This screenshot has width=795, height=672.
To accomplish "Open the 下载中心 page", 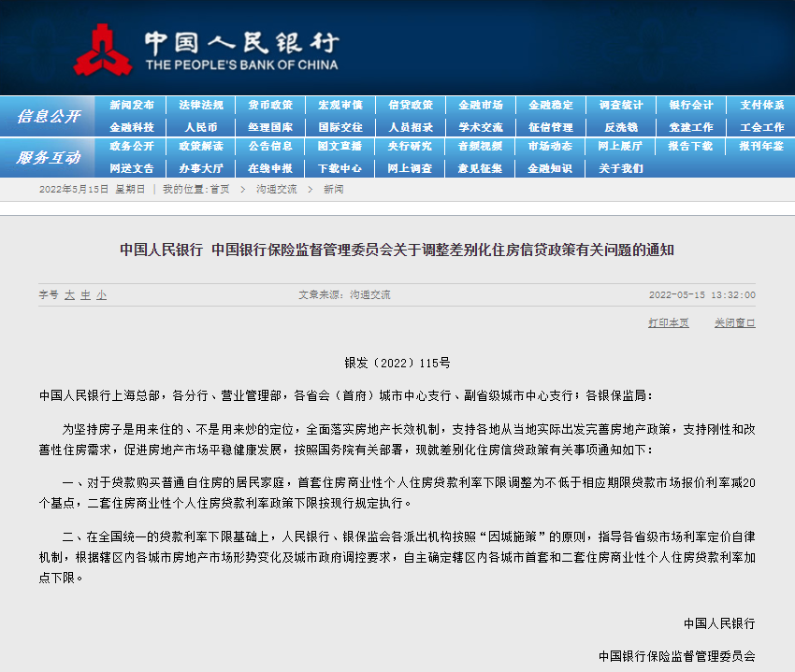I will coord(340,168).
